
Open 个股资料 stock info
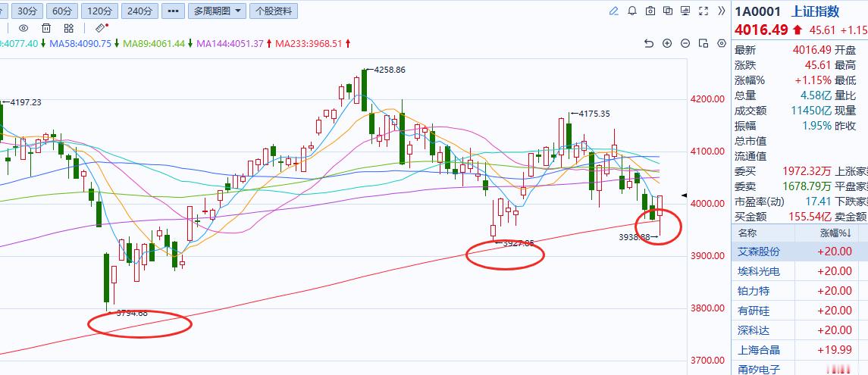pyautogui.click(x=274, y=11)
